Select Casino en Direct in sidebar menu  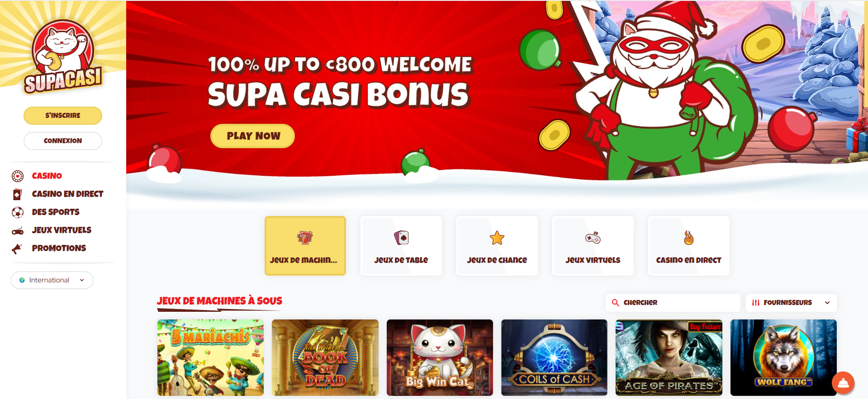coord(67,194)
